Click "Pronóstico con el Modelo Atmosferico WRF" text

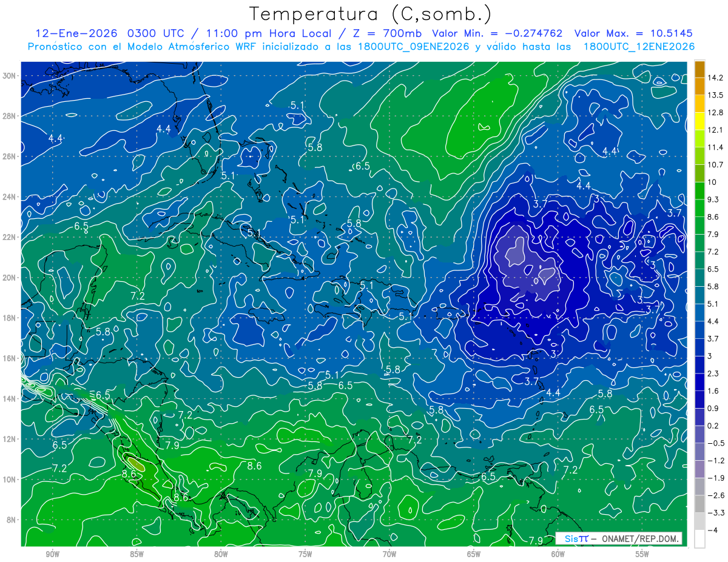coord(144,47)
